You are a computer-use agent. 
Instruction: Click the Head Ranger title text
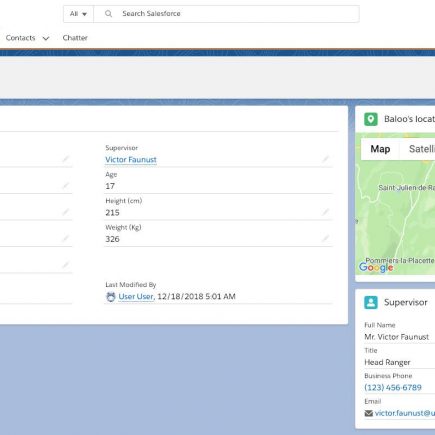pyautogui.click(x=387, y=362)
